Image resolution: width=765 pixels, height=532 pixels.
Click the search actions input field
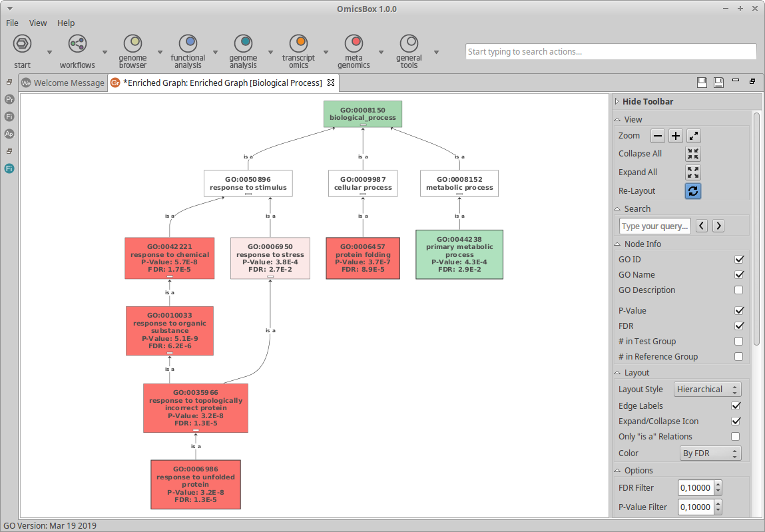pos(611,52)
